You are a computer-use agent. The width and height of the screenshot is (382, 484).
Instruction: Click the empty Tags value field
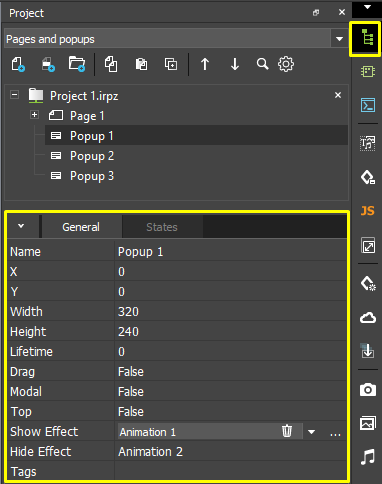231,471
